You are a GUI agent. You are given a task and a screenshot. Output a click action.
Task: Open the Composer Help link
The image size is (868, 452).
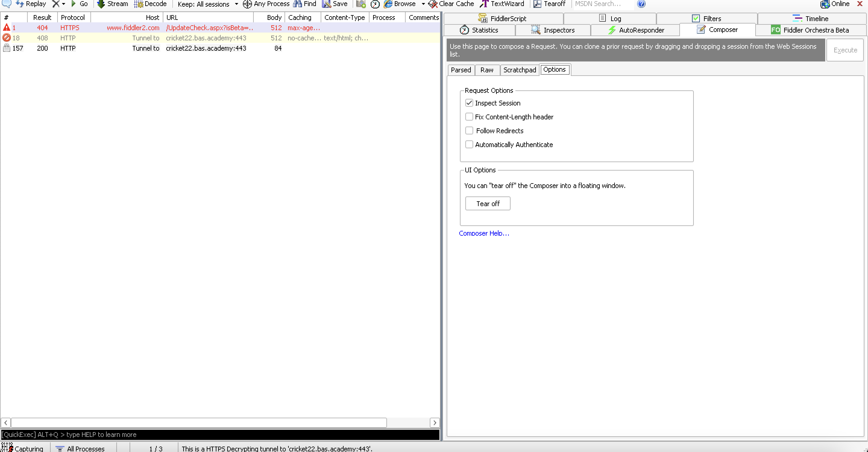484,233
